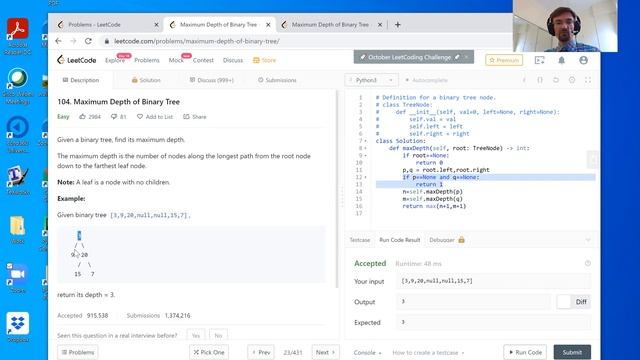640x360 pixels.
Task: Reset code to default icon
Action: 556,80
